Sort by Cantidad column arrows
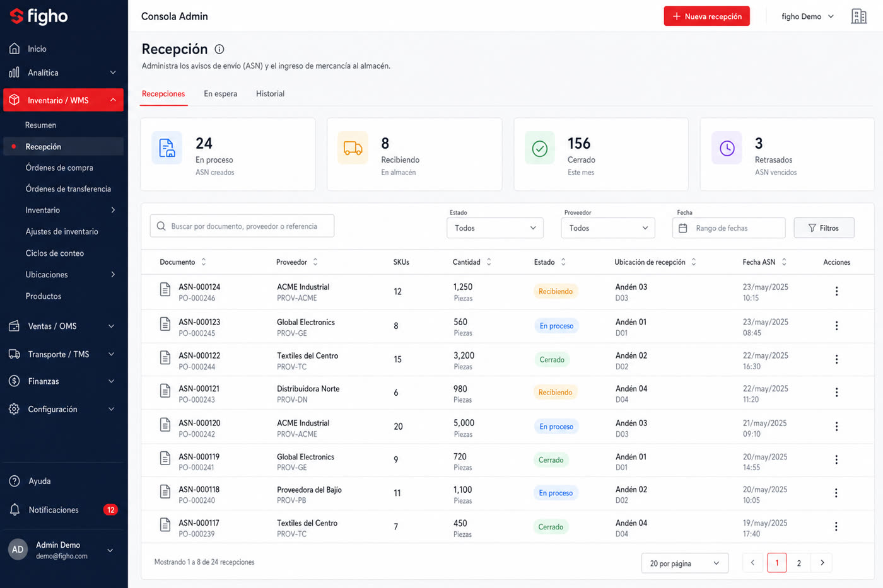 [489, 262]
